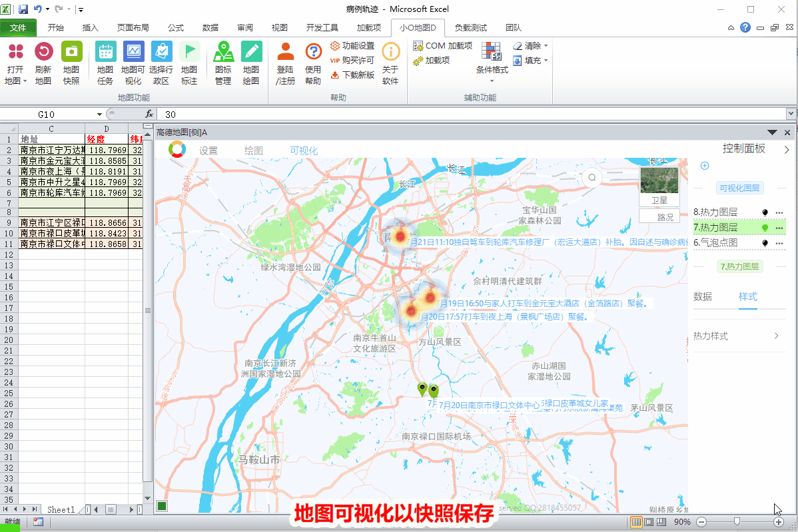Open task pane options triangle menu
798x532 pixels.
[772, 133]
